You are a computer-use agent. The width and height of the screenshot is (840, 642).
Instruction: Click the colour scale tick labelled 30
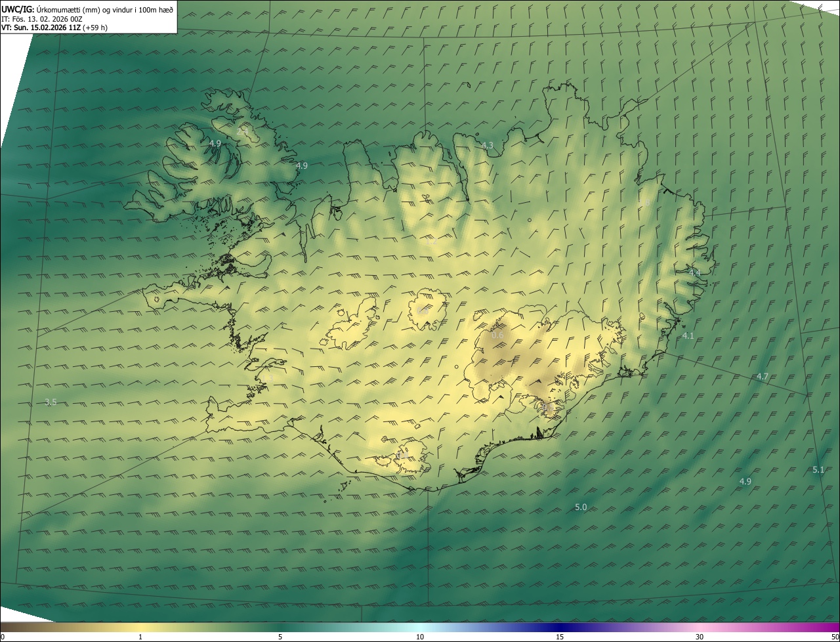pyautogui.click(x=700, y=637)
